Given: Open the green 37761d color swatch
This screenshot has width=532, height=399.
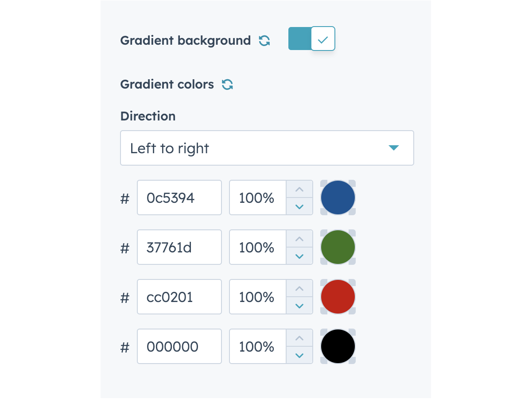Looking at the screenshot, I should pos(338,247).
